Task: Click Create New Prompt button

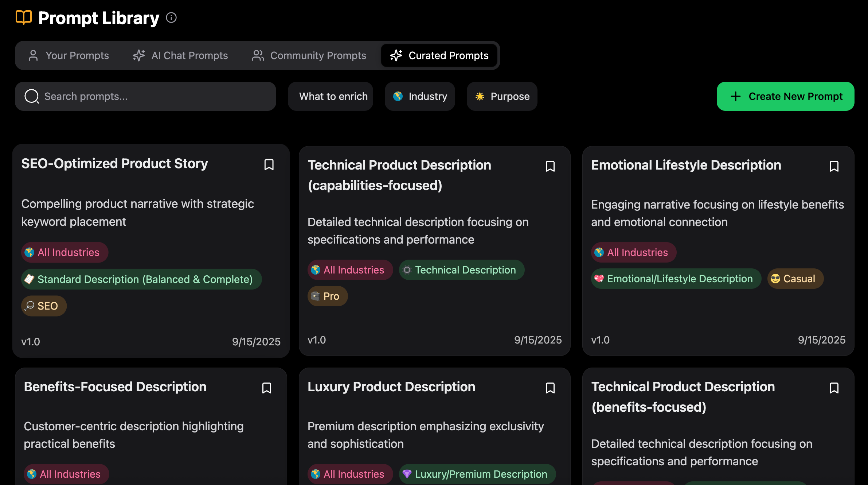Action: tap(785, 96)
